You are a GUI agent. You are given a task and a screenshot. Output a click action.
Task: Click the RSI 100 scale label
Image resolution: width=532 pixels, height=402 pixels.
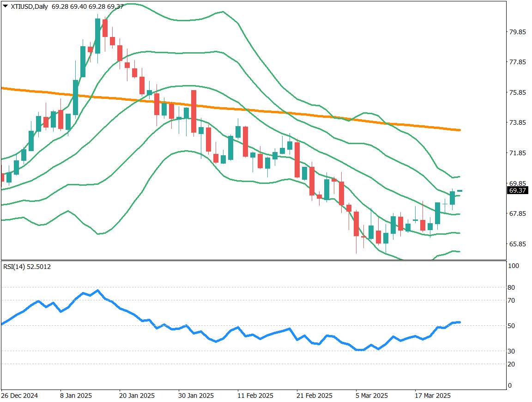click(513, 266)
